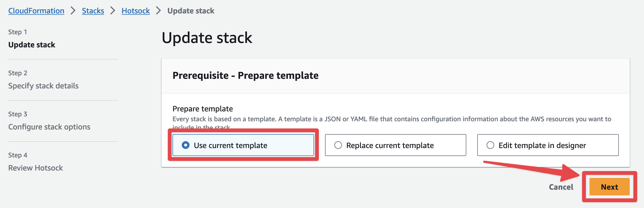This screenshot has height=208, width=644.
Task: Jump to Step 4 Review Hotsock
Action: (x=36, y=168)
